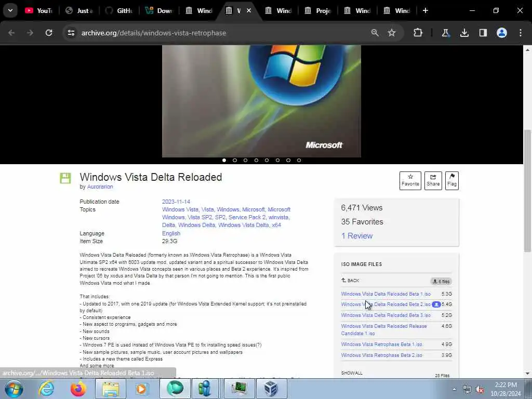This screenshot has width=532, height=399.
Task: Click BACK in ISO Image Files
Action: (351, 281)
